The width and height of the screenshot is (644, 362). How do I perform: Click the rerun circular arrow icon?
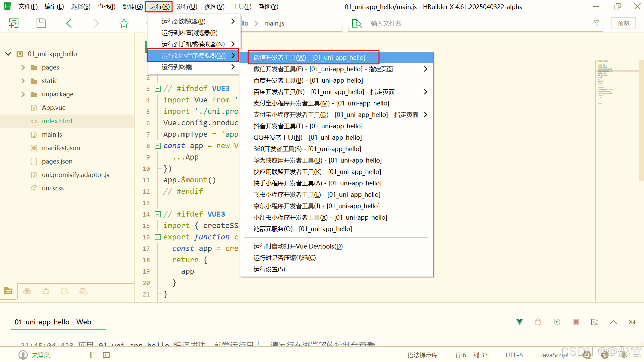point(557,322)
